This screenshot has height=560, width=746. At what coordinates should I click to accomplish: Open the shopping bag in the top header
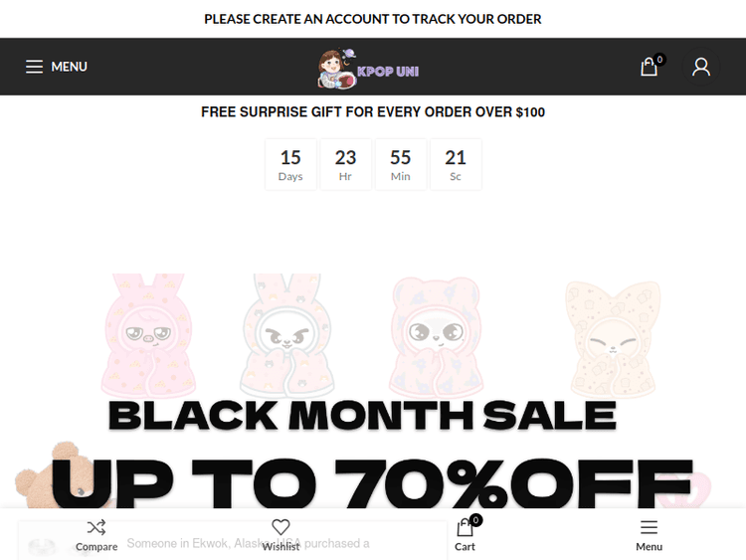coord(650,67)
